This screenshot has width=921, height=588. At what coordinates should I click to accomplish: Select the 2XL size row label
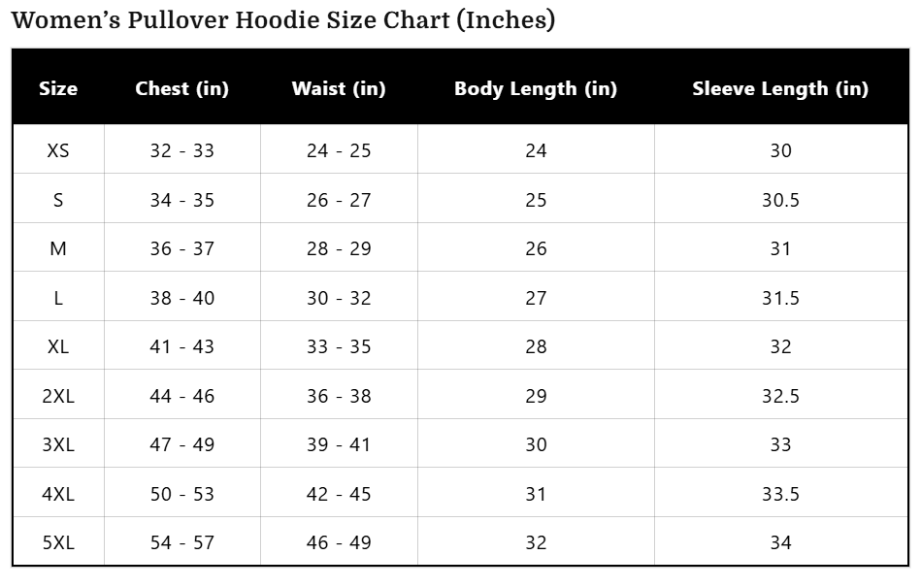pos(58,396)
